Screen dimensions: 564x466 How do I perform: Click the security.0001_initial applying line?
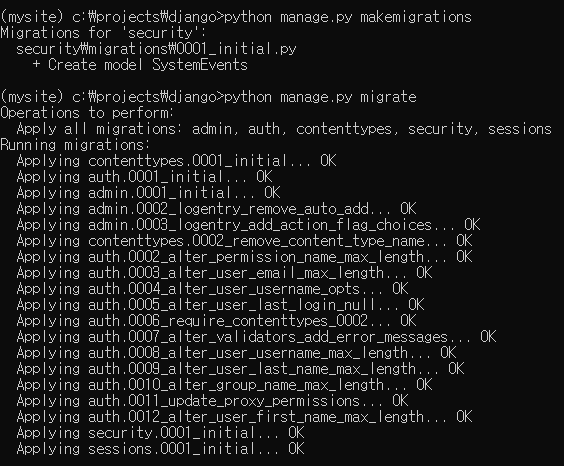point(160,433)
